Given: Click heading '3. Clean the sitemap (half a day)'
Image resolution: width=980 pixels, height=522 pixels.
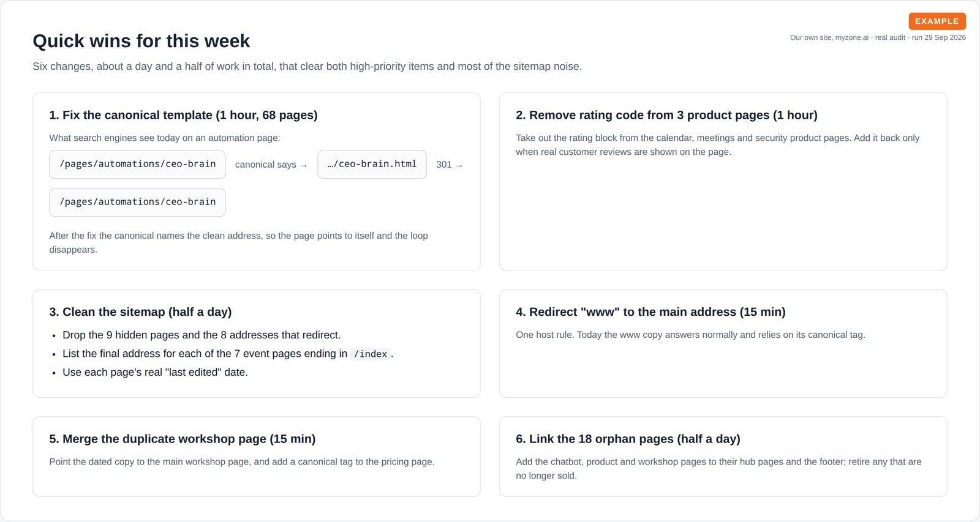Looking at the screenshot, I should (140, 312).
